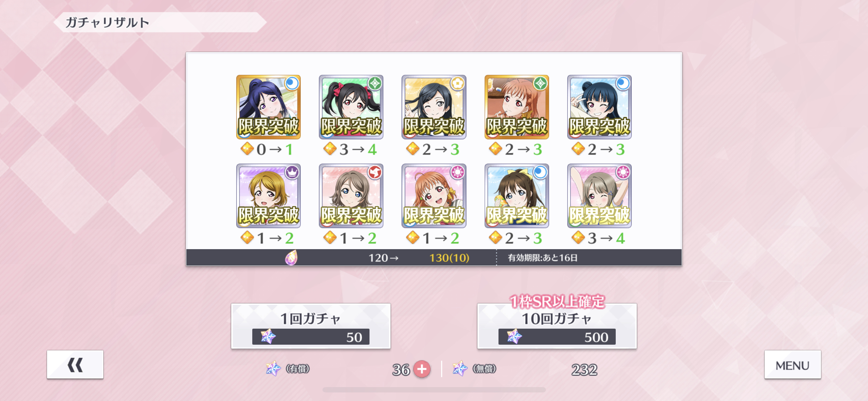Tap the pink plus icon to buy stars
Screen dimensions: 868x401
pyautogui.click(x=422, y=369)
